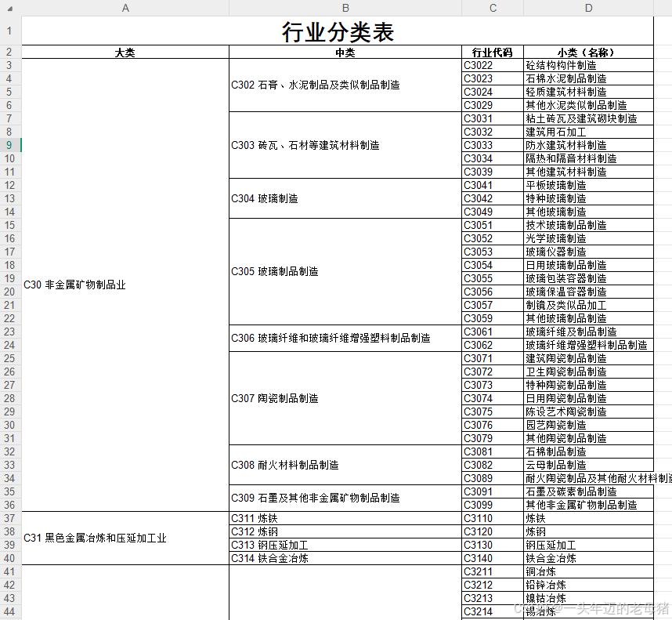Screen dimensions: 672x620
Task: Select cell C302 石膏、水泥制品及类似制品制造
Action: pyautogui.click(x=345, y=85)
